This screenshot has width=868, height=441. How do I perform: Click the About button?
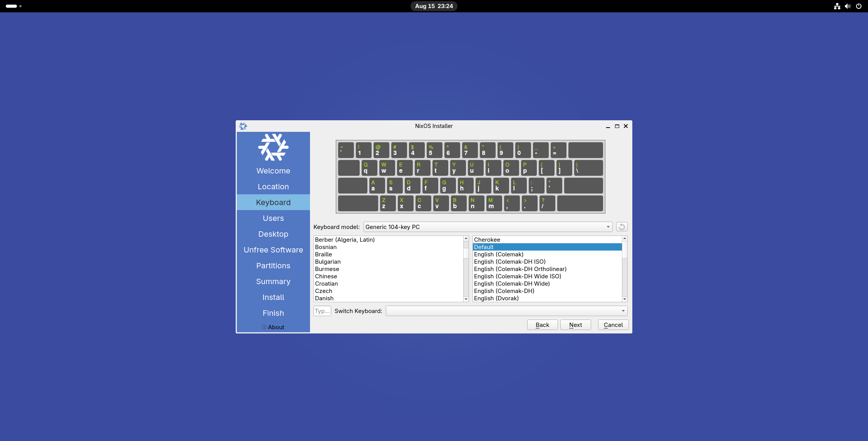click(x=273, y=327)
